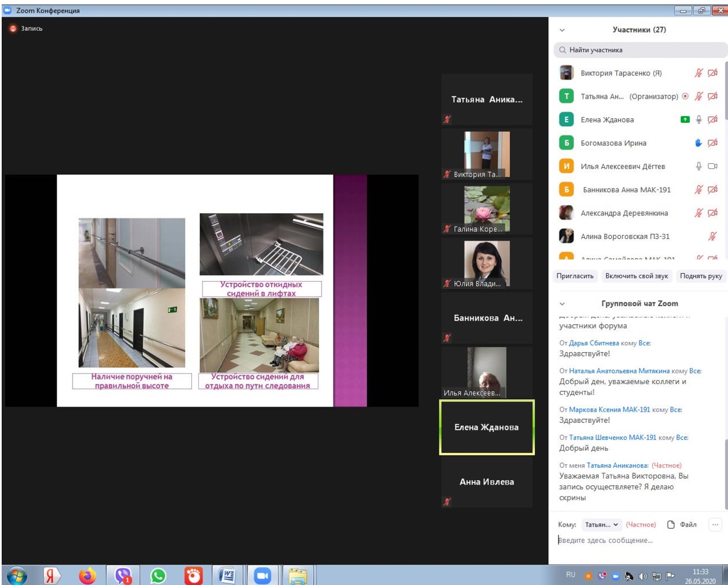Open WhatsApp from the taskbar

coord(158,575)
